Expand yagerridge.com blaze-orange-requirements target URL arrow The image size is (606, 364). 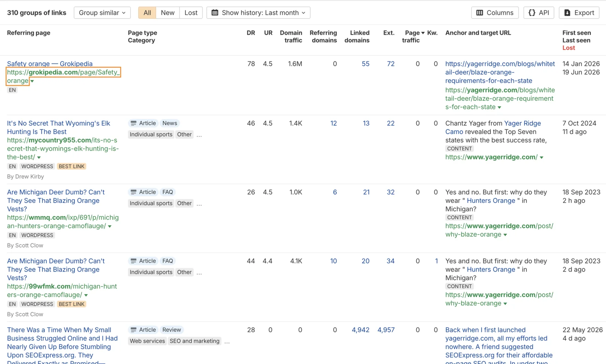click(500, 108)
